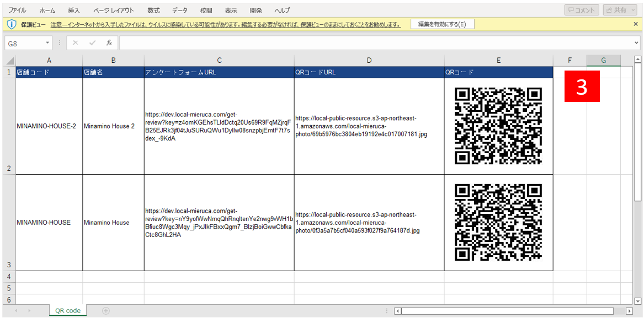The height and width of the screenshot is (318, 644).
Task: Click the three-dot handle before horizontal scrollbar
Action: point(386,311)
